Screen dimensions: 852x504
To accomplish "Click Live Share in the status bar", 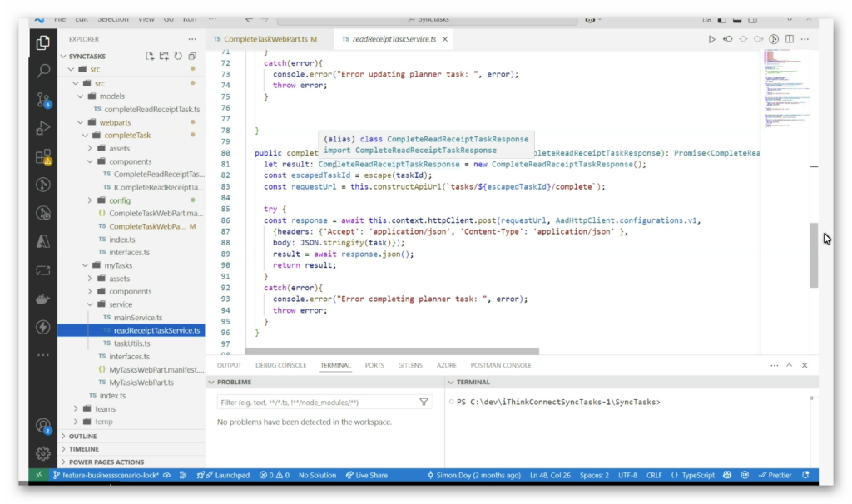I will point(366,476).
